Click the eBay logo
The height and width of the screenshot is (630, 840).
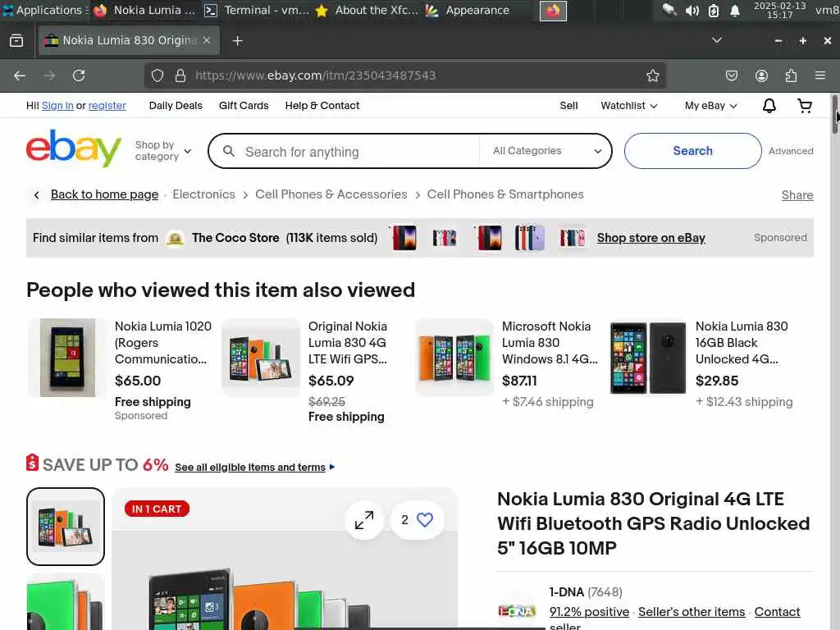[74, 148]
